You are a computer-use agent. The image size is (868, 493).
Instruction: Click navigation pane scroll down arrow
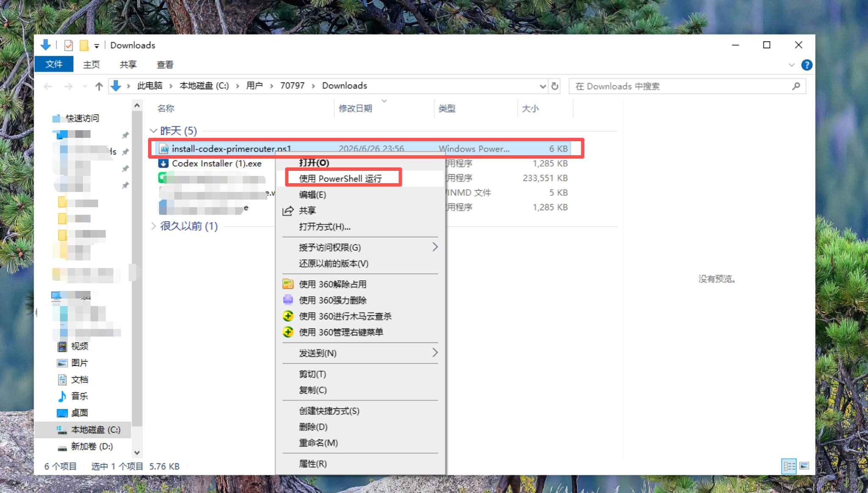pos(137,452)
